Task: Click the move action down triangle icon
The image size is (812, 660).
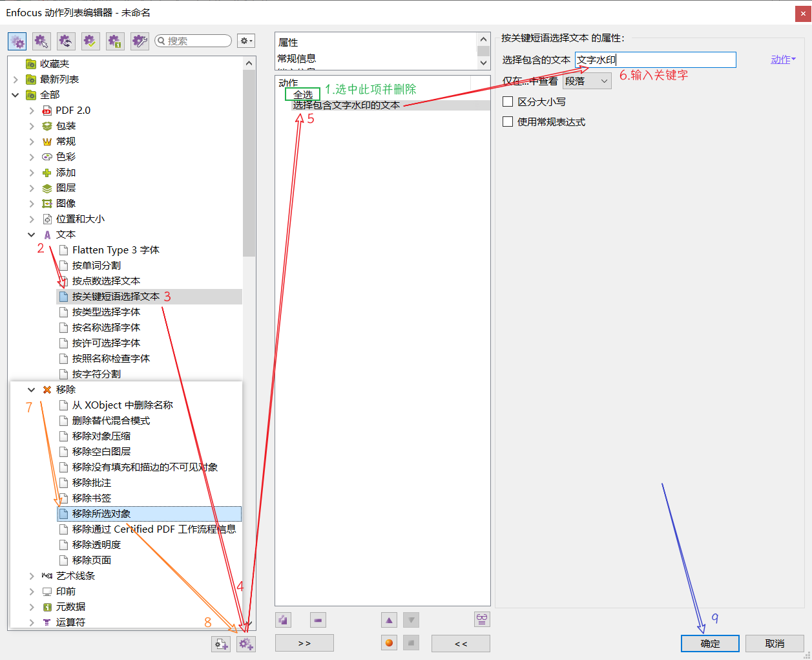Action: coord(411,620)
